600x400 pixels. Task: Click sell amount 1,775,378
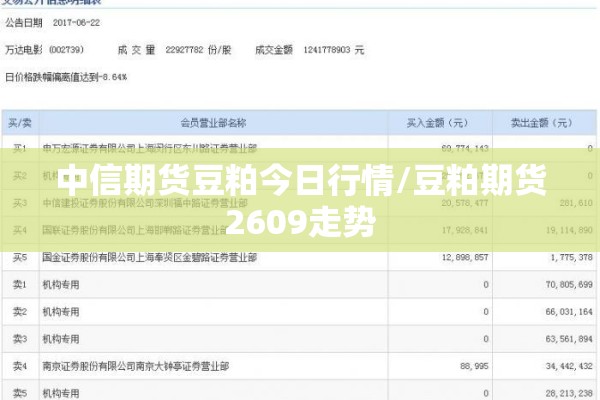(x=571, y=257)
